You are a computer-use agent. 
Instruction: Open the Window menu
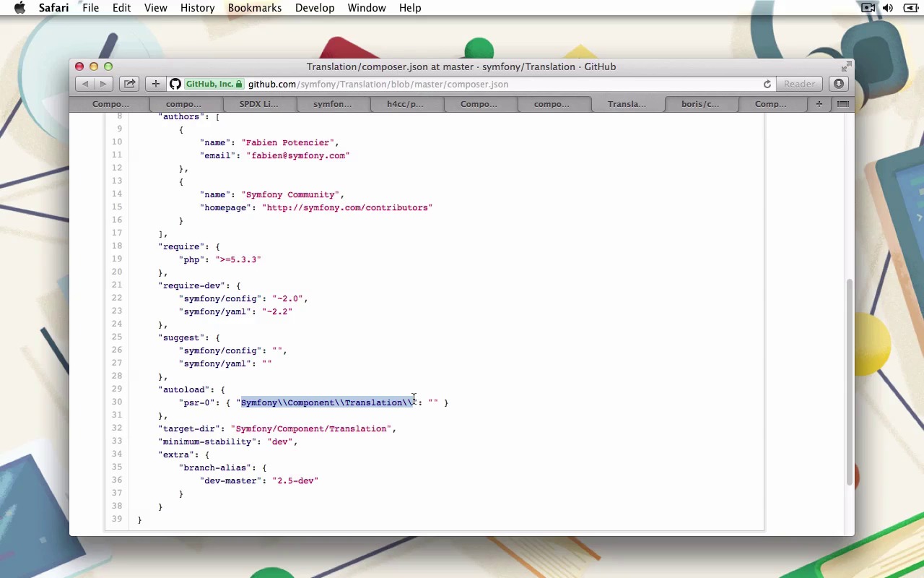coord(367,8)
